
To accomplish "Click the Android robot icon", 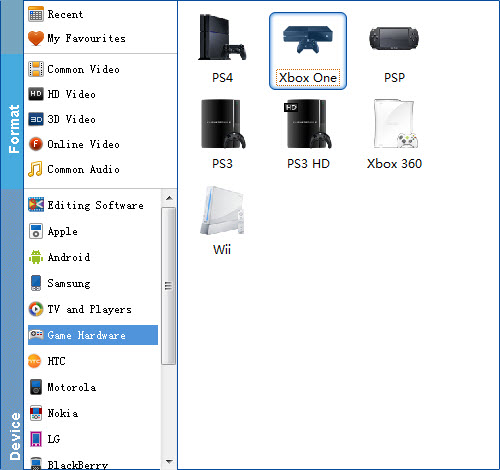I will point(36,257).
